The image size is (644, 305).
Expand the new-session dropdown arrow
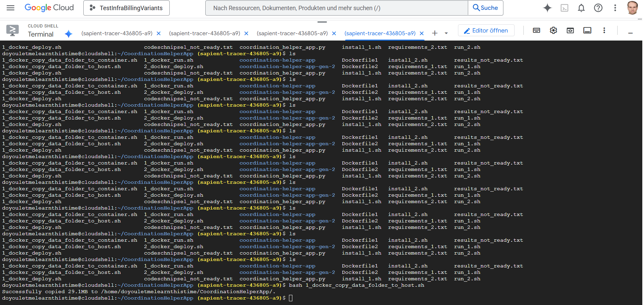click(446, 33)
